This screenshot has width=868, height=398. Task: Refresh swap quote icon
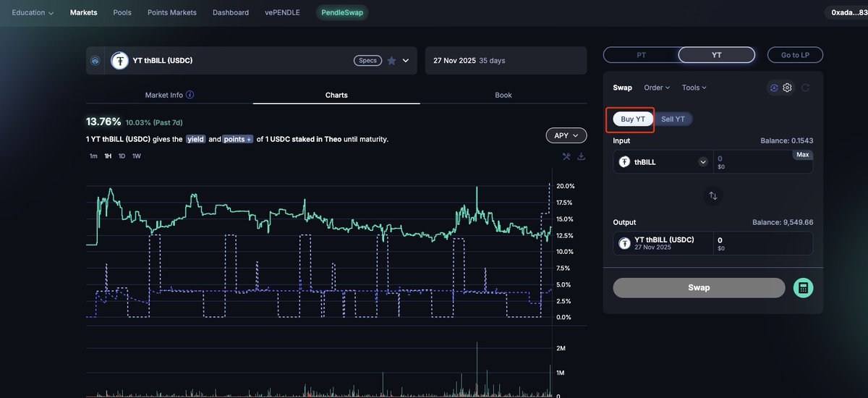point(805,88)
